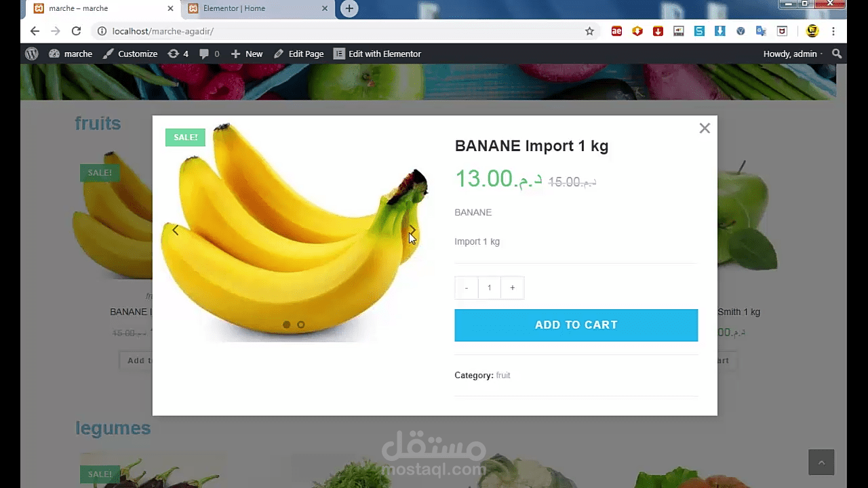
Task: Bookmark page with the star icon
Action: coord(589,31)
